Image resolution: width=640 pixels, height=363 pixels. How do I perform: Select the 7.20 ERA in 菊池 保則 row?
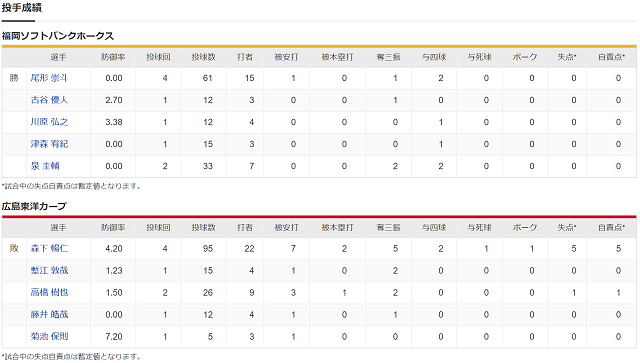pyautogui.click(x=114, y=336)
